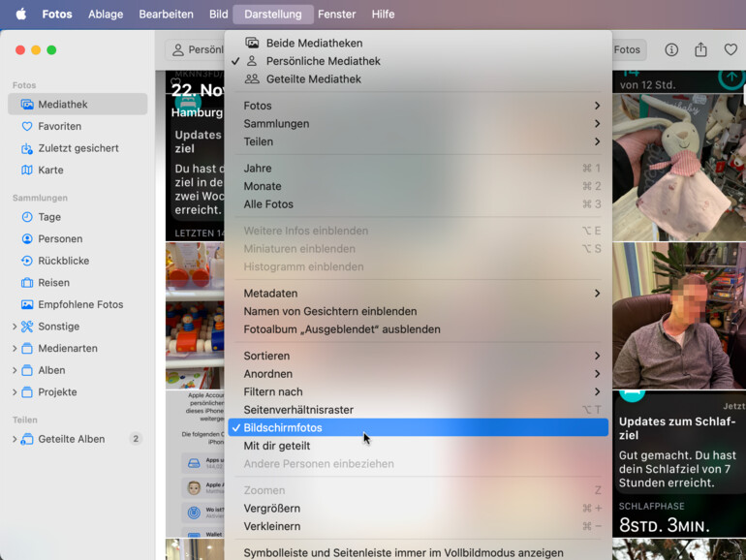
Task: Select Persönliche Mediathek checked option
Action: (419, 61)
